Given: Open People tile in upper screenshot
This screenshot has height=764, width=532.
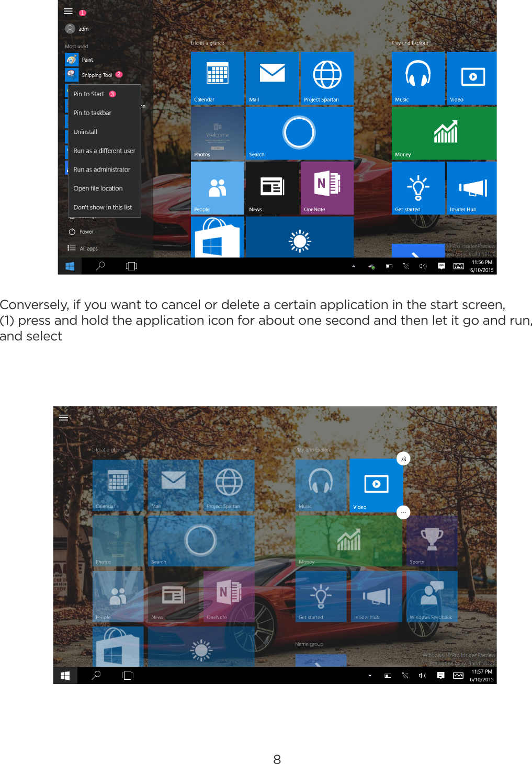Looking at the screenshot, I should 218,188.
